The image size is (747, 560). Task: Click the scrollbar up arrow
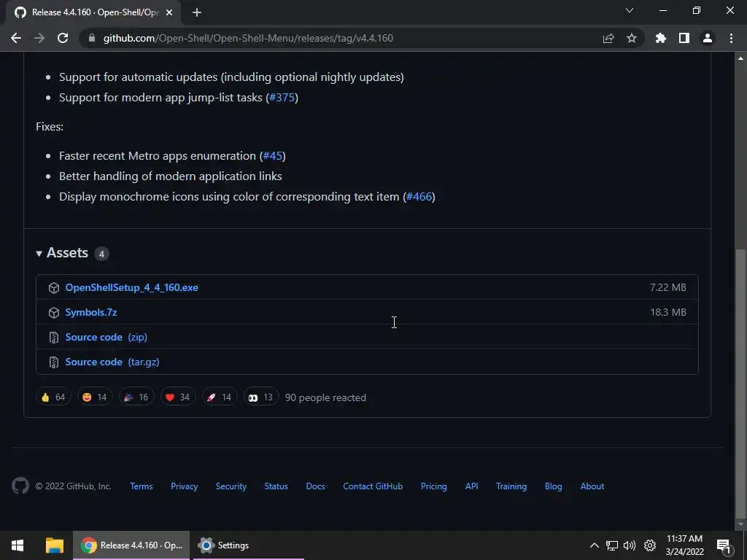(740, 58)
